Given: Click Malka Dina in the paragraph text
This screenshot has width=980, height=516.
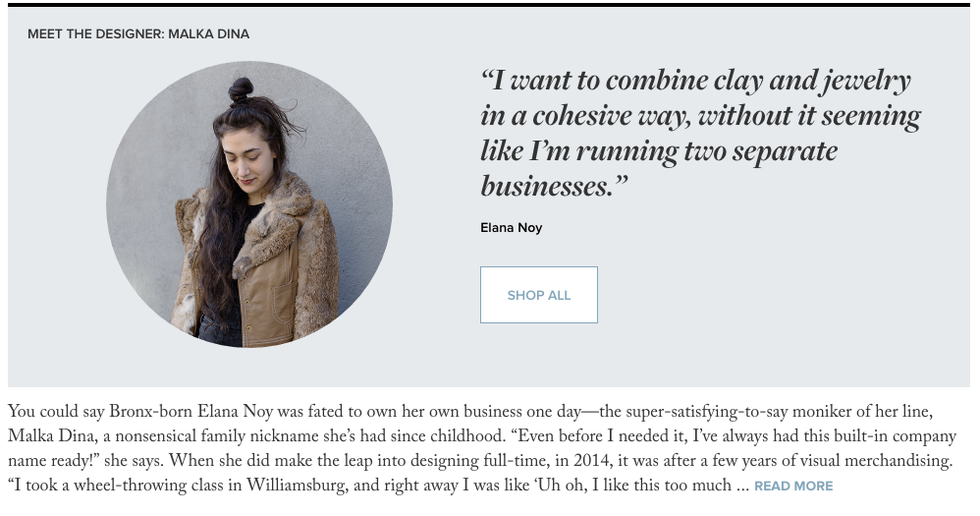Looking at the screenshot, I should click(x=52, y=436).
